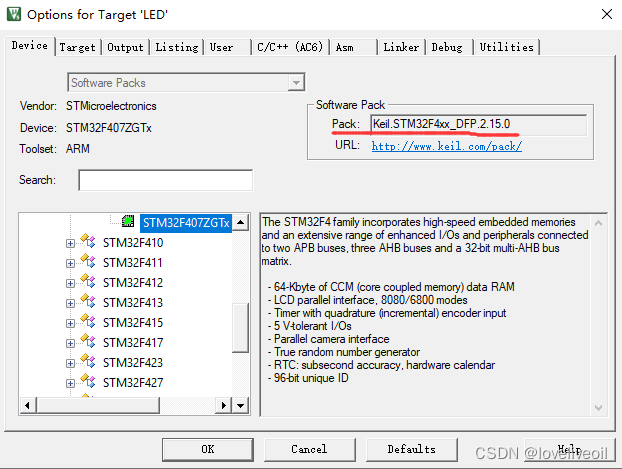This screenshot has width=622, height=469.
Task: Click the STM32F411 family icon
Action: pyautogui.click(x=88, y=261)
